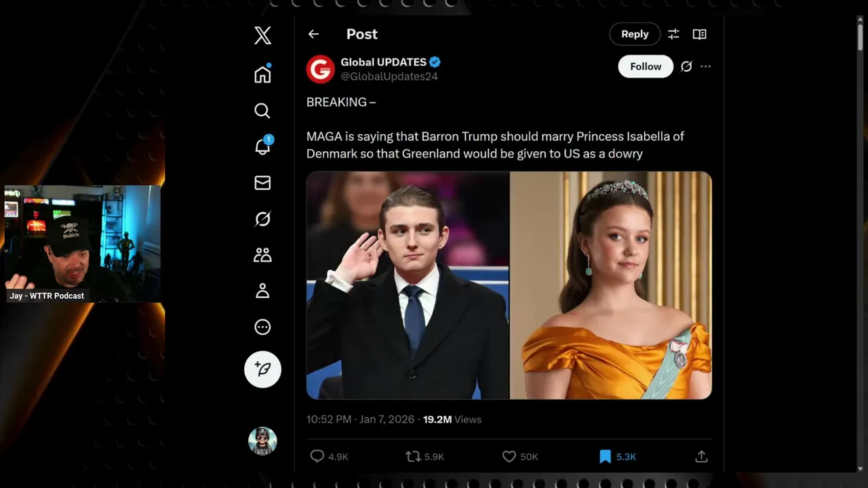Toggle bookmark on this post

pyautogui.click(x=605, y=457)
